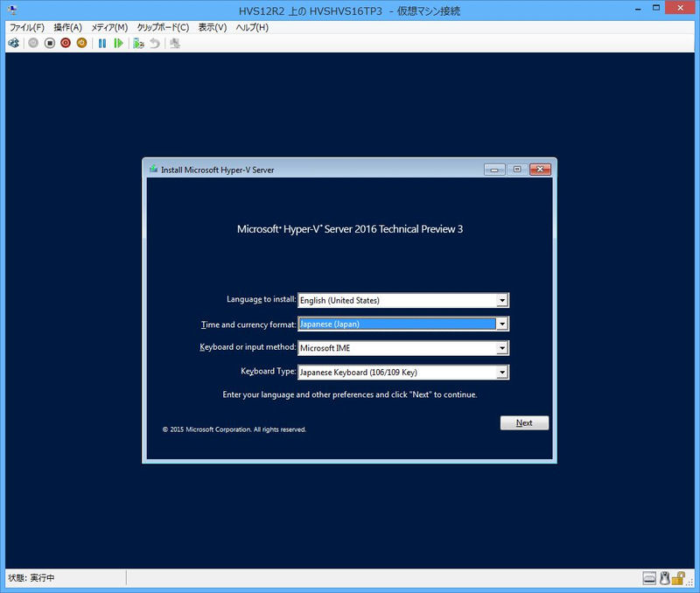Viewport: 700px width, 593px height.
Task: Expand Time and currency format dropdown arrow
Action: coord(502,324)
